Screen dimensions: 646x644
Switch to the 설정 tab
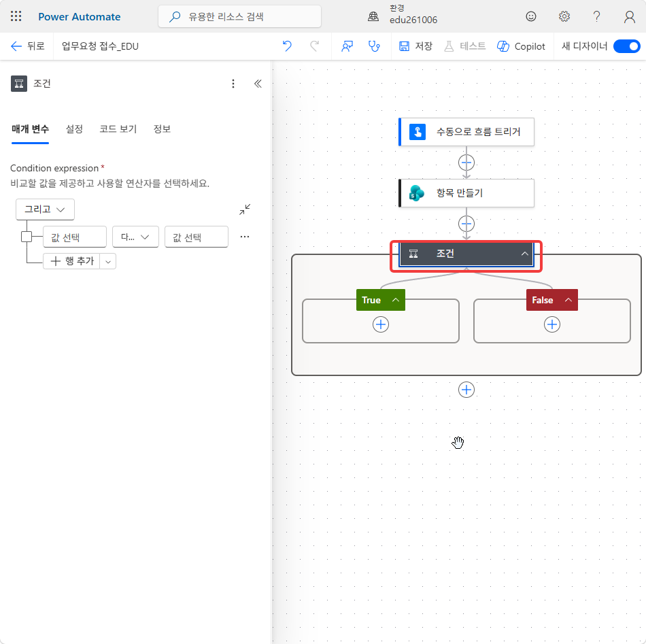click(74, 129)
